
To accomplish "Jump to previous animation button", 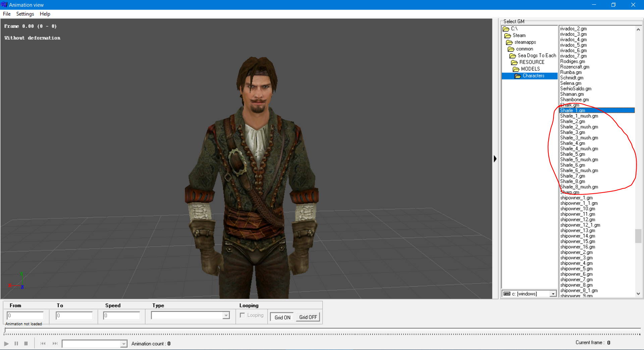I will click(x=43, y=344).
